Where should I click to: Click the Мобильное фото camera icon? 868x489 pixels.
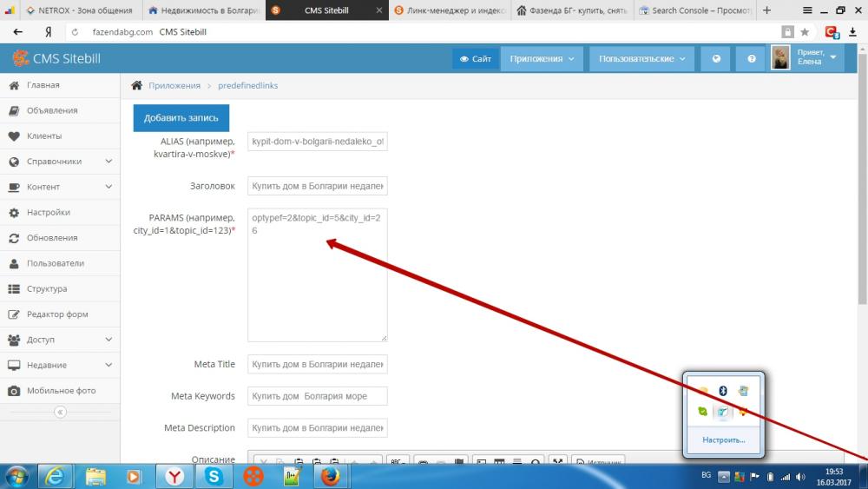coord(14,391)
